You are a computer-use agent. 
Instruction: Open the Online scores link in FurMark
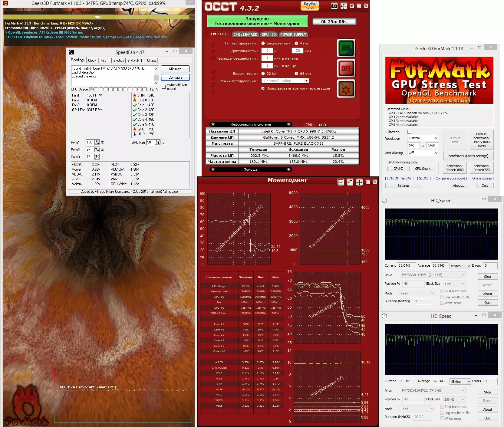pos(482,178)
